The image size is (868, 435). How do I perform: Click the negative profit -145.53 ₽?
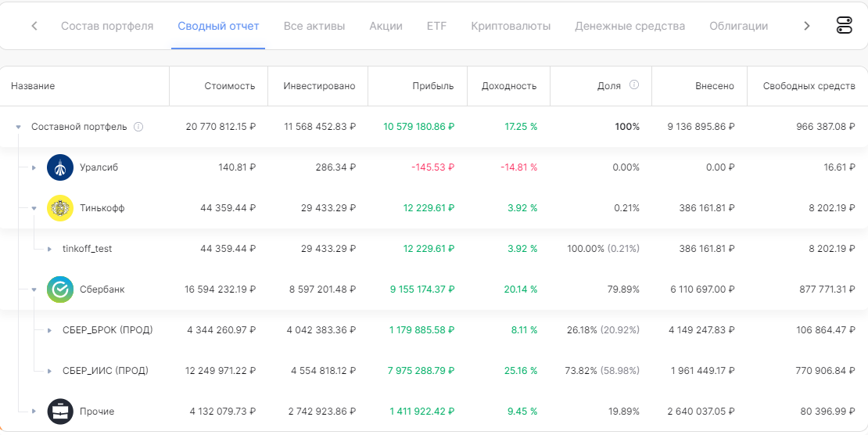click(x=433, y=167)
